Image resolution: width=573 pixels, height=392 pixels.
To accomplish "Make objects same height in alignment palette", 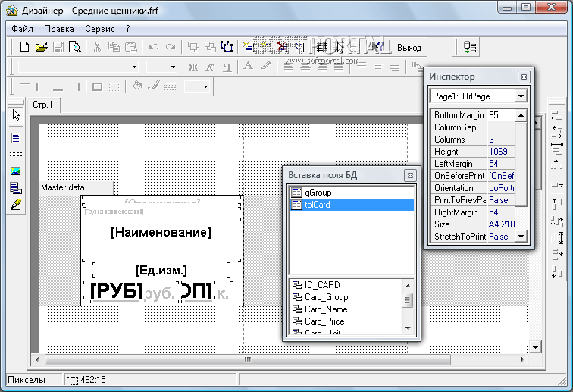I will point(557,238).
